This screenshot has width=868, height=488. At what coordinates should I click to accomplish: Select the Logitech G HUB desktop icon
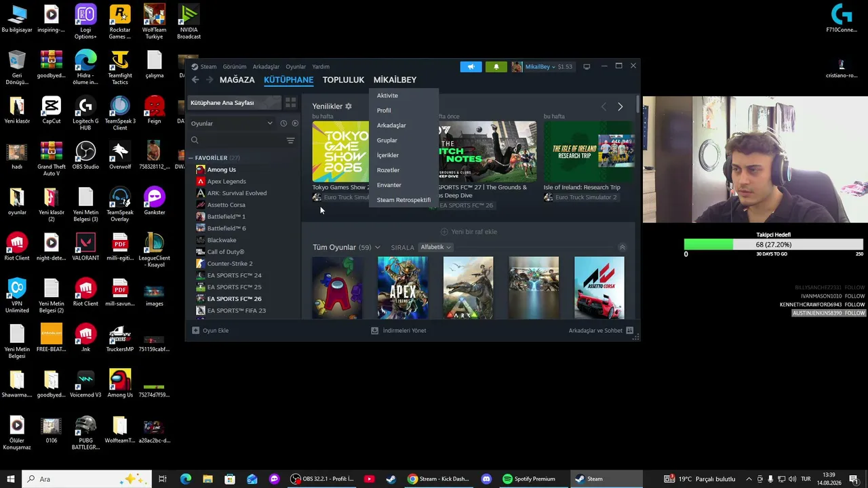[85, 113]
